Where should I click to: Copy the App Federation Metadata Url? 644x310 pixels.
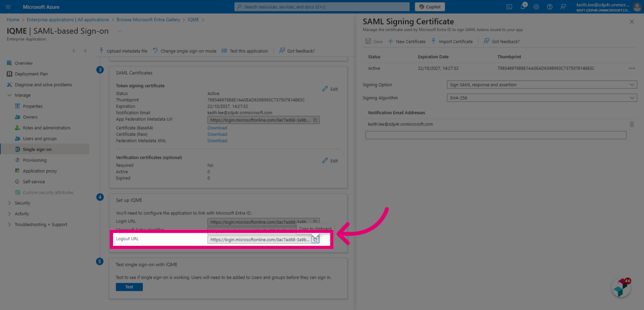[x=315, y=120]
